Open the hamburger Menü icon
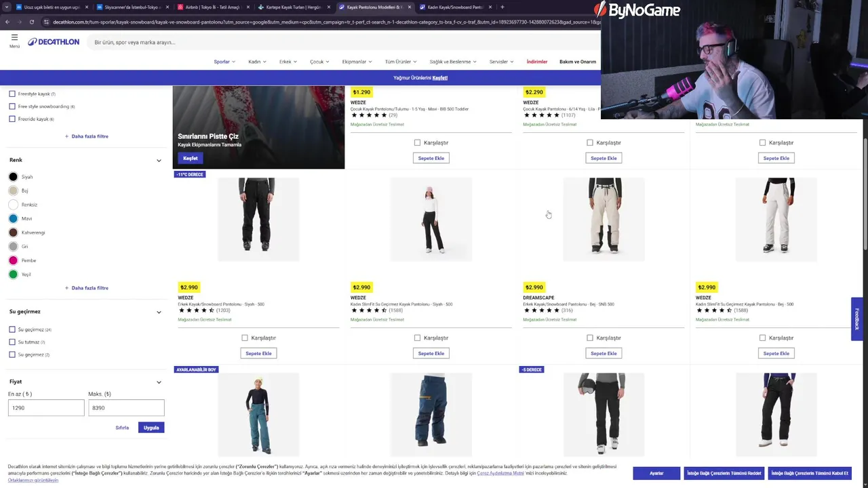The width and height of the screenshot is (868, 488). tap(14, 41)
